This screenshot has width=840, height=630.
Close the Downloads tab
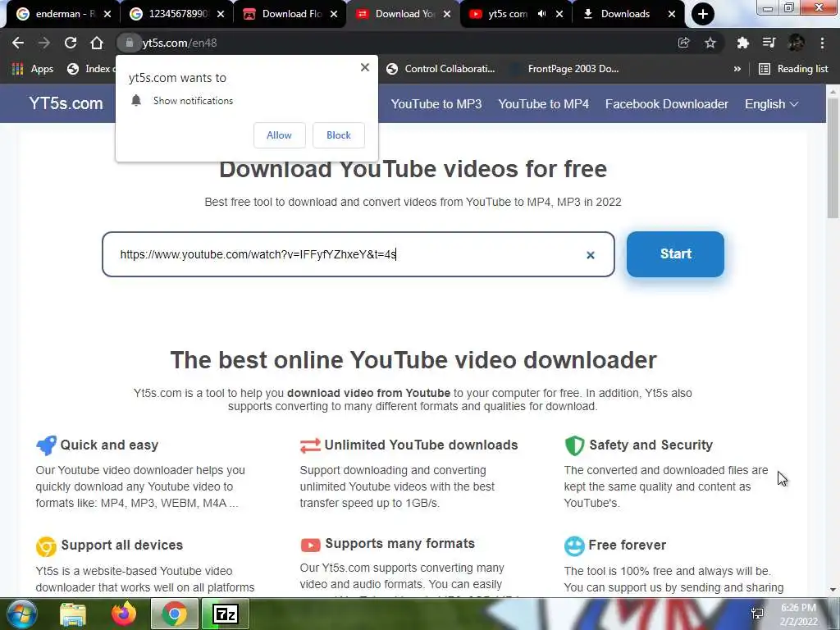tap(672, 14)
